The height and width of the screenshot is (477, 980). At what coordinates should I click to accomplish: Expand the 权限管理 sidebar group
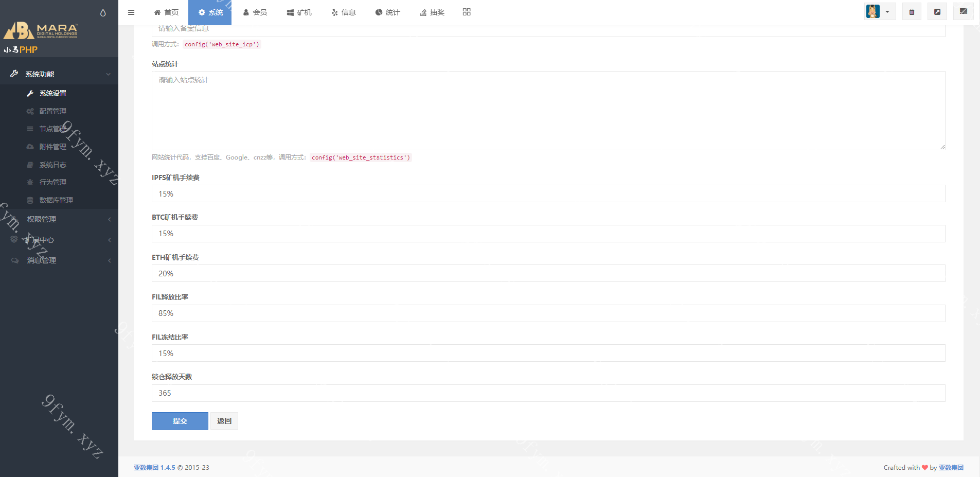coord(59,219)
